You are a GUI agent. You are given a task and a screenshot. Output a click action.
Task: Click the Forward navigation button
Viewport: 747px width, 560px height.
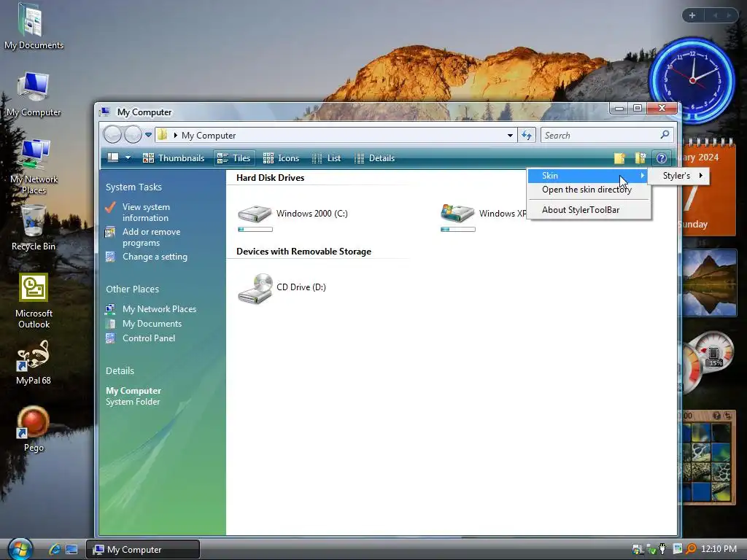coord(133,135)
